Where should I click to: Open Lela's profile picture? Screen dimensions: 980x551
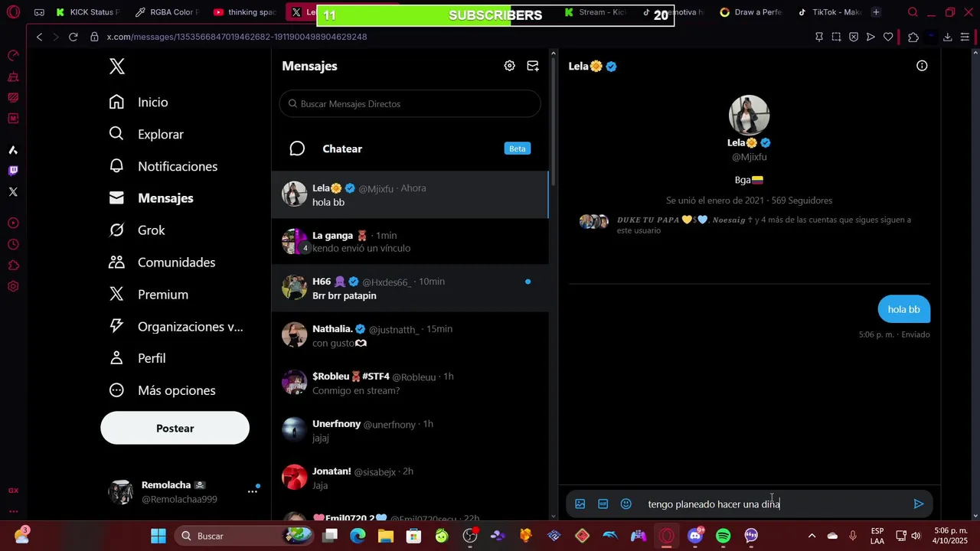[749, 115]
